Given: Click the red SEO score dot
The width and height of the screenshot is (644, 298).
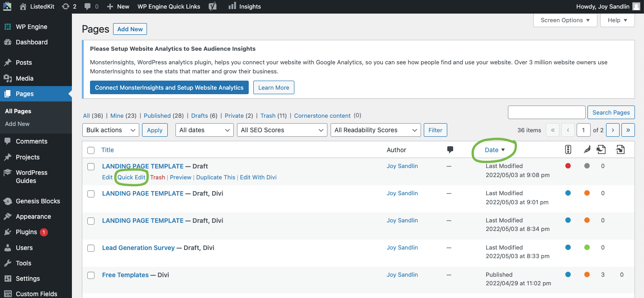Looking at the screenshot, I should pos(568,166).
